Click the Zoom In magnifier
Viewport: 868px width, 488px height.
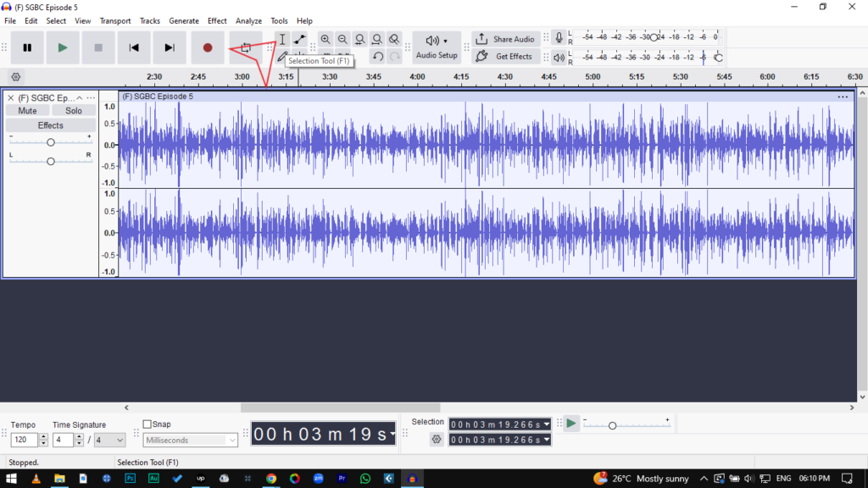click(325, 40)
